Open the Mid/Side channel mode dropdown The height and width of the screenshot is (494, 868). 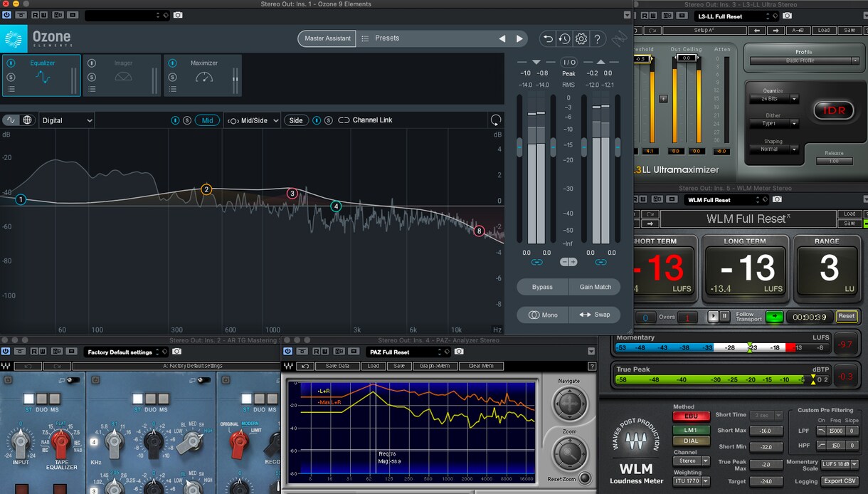pos(253,120)
